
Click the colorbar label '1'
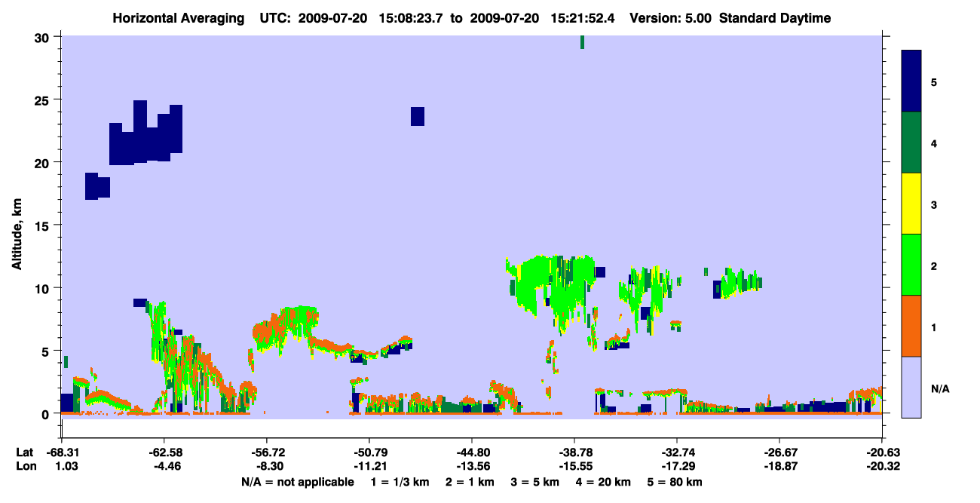point(934,327)
